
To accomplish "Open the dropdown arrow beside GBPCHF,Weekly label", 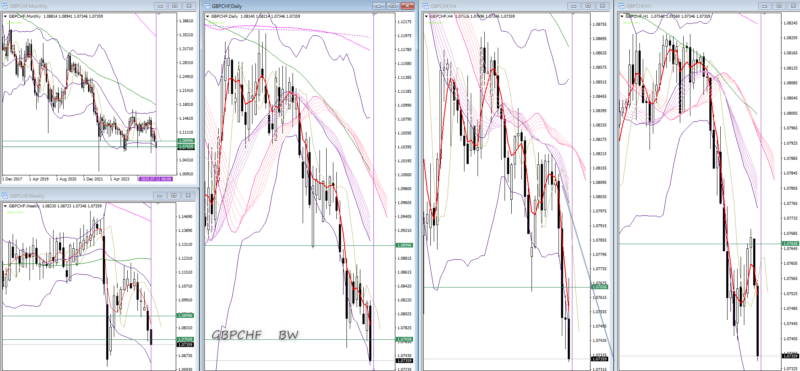I will (5, 206).
